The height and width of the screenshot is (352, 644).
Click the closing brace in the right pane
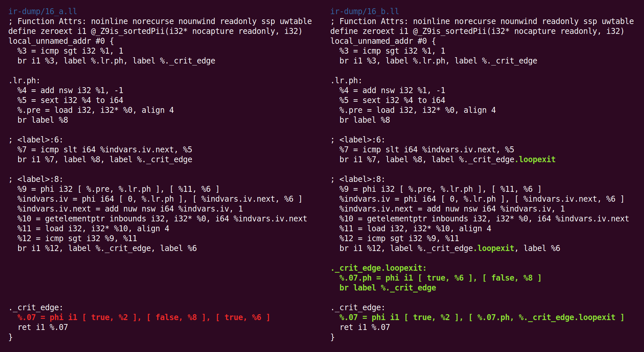pyautogui.click(x=333, y=337)
